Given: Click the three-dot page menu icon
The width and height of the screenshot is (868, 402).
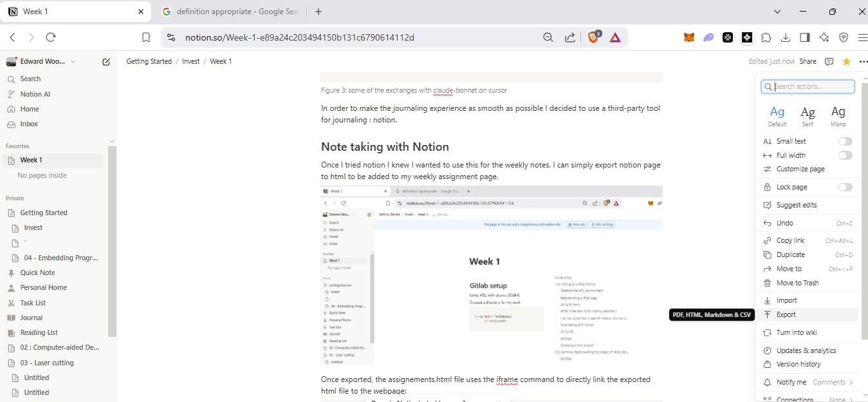Looking at the screenshot, I should [x=863, y=62].
